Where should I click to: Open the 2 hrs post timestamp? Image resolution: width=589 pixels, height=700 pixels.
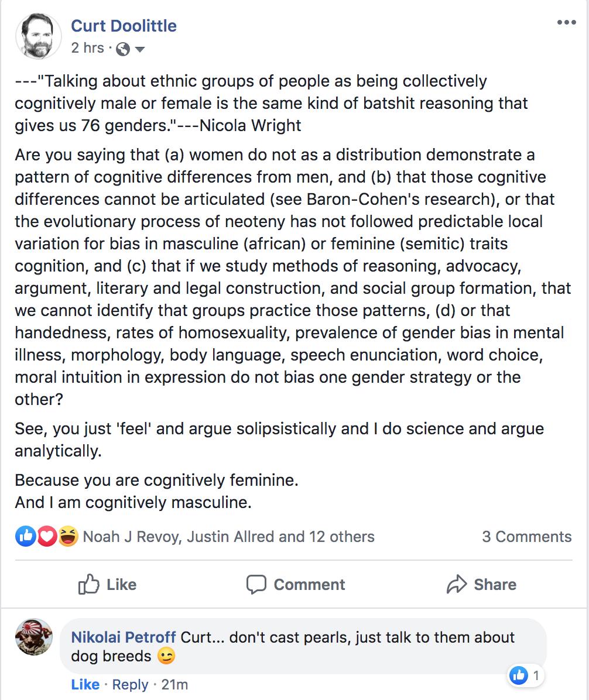87,48
